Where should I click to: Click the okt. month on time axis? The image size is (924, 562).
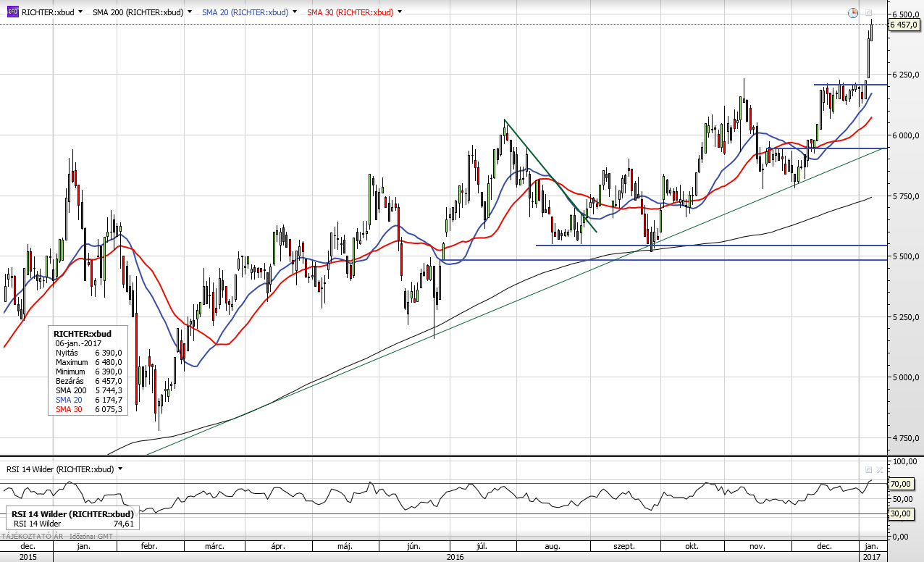pyautogui.click(x=692, y=546)
